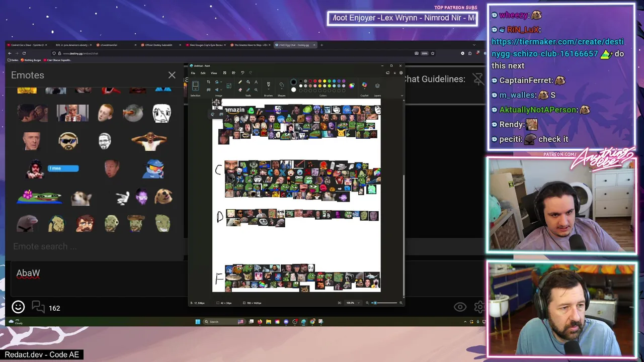Expand the Rotate dropdown arrow in Paint
Screen dimensions: 644x362
tap(221, 82)
